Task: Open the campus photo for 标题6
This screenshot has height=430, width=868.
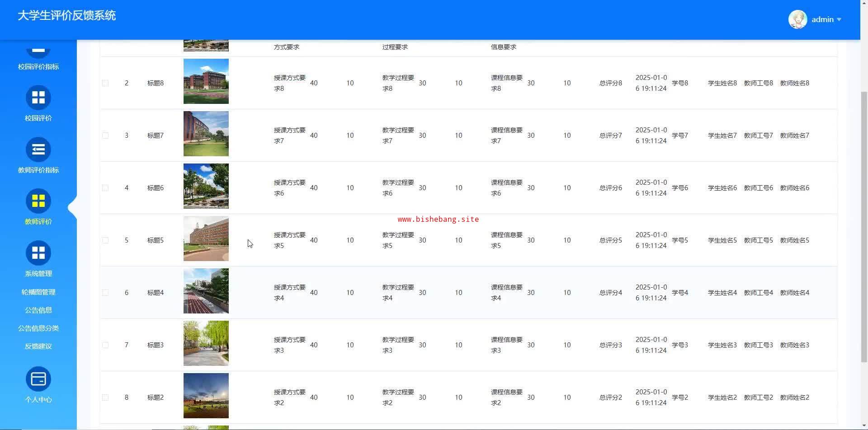Action: (x=206, y=186)
